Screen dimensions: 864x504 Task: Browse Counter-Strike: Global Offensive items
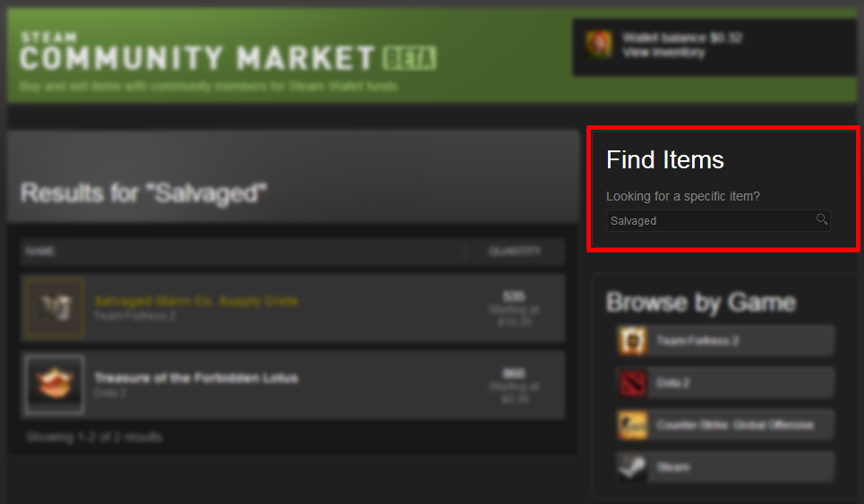click(726, 425)
